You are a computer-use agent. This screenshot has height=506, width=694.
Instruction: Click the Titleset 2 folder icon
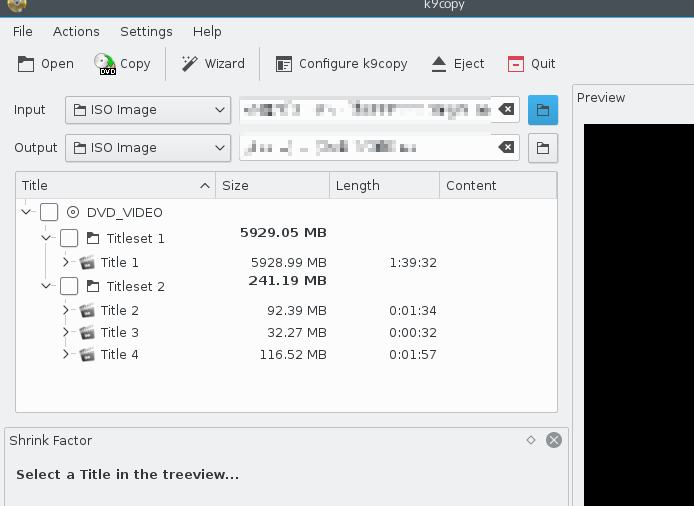[x=93, y=286]
